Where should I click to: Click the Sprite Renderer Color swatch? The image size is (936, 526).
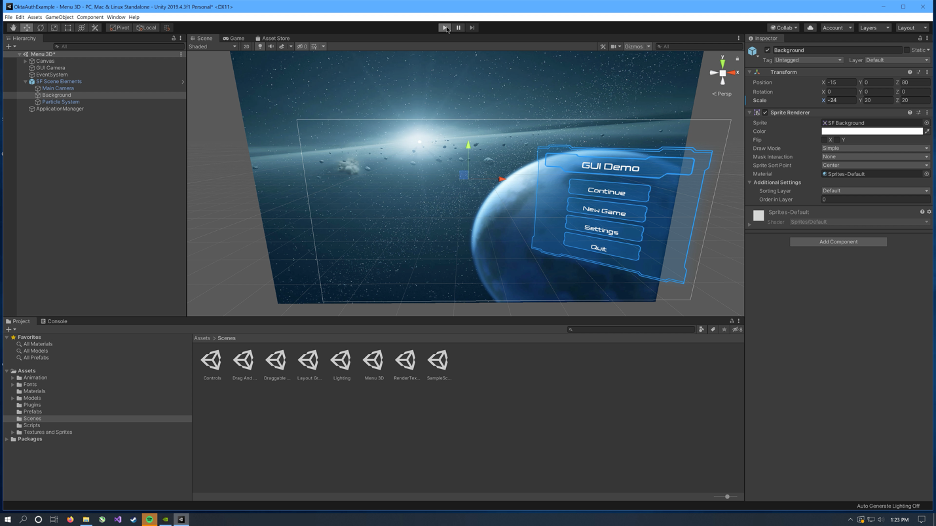click(871, 131)
